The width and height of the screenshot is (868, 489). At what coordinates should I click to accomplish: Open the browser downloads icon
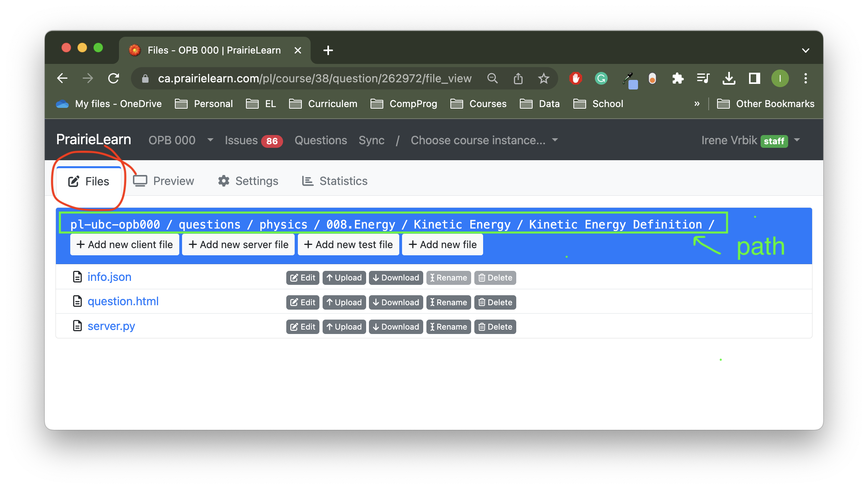coord(729,78)
